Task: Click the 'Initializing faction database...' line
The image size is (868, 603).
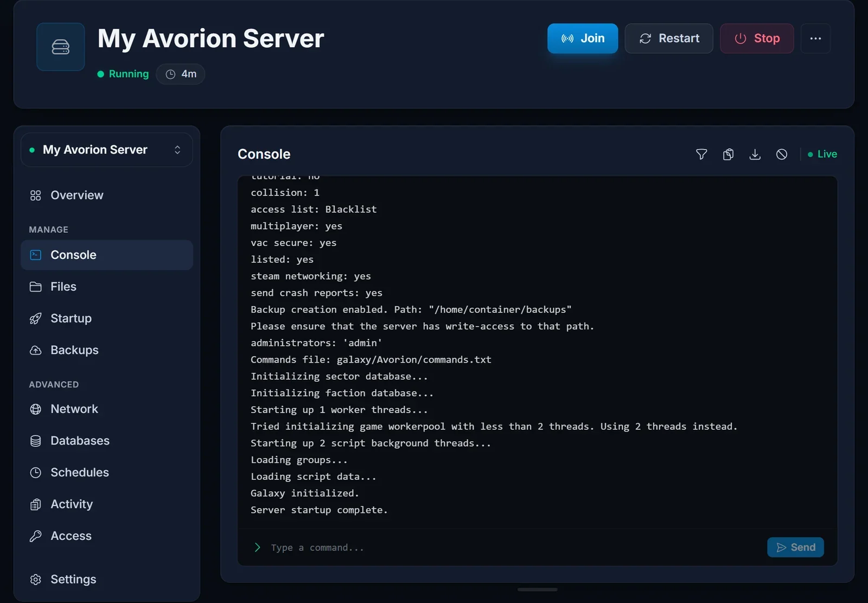Action: [342, 393]
